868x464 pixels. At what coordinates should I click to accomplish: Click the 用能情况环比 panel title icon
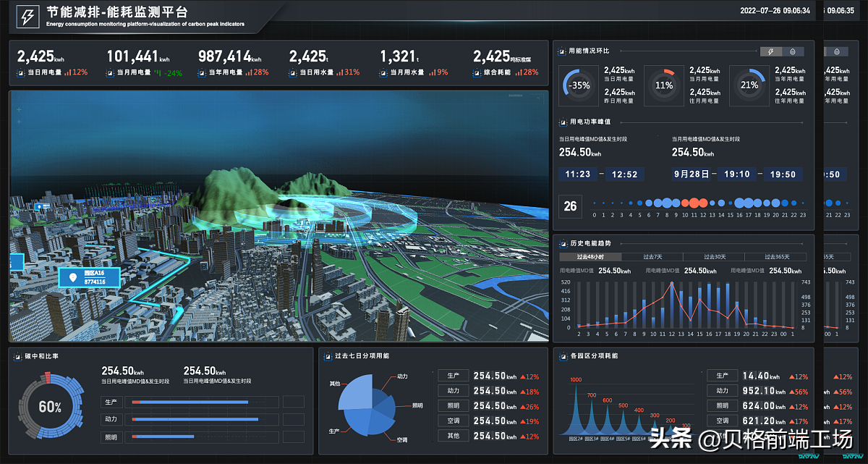[563, 51]
